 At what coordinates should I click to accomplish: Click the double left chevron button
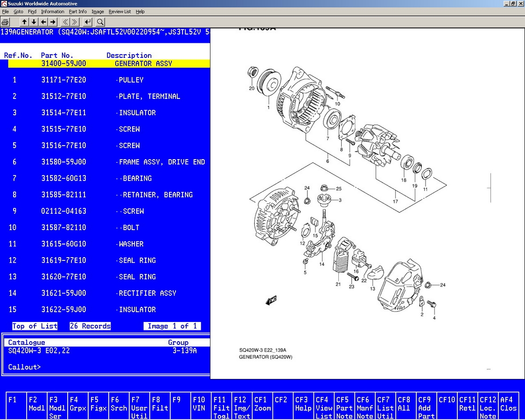pos(65,22)
